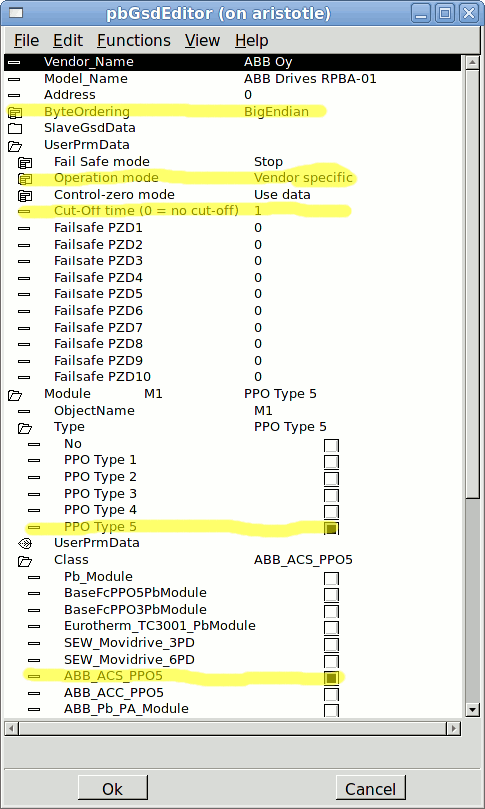This screenshot has height=809, width=485.
Task: Click the module UserPrmData object icon
Action: click(25, 543)
